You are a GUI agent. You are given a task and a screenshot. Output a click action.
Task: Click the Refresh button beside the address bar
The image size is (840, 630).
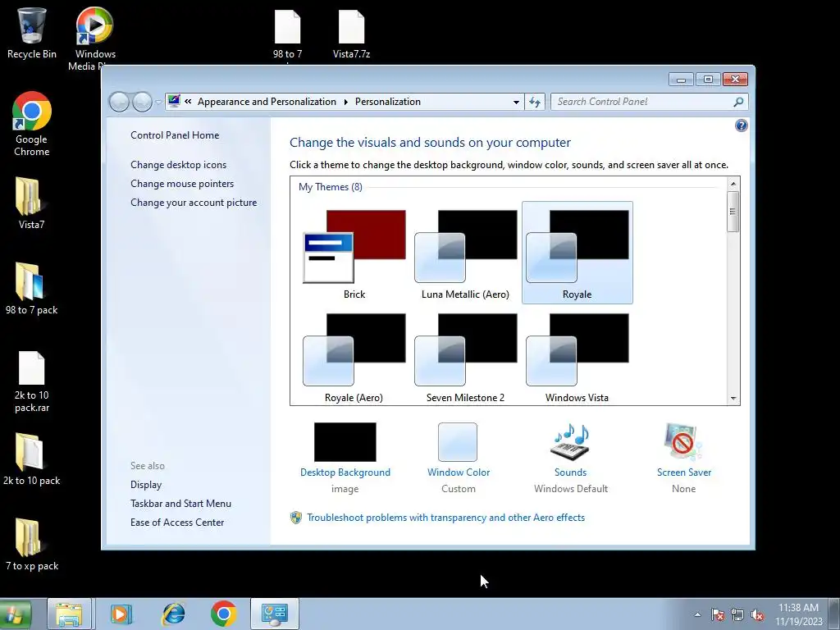[x=535, y=102]
